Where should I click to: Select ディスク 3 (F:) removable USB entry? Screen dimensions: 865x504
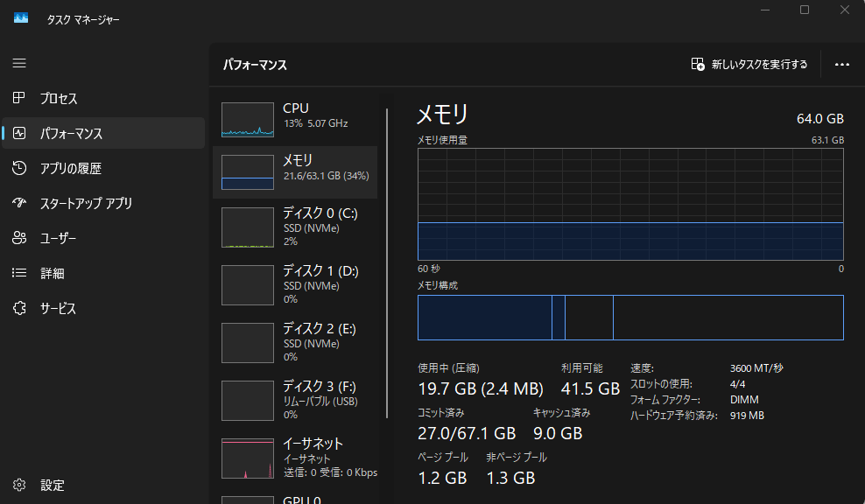click(x=296, y=400)
